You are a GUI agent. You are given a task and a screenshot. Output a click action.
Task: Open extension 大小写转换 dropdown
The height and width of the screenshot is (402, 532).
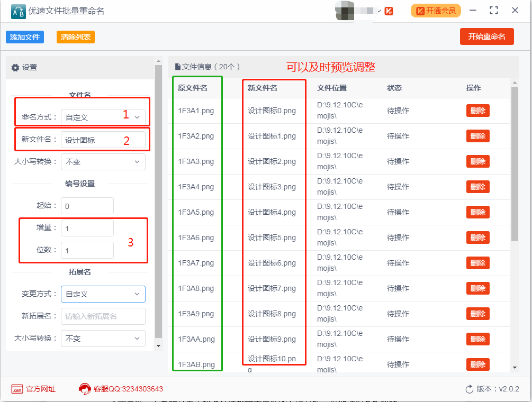(x=103, y=339)
